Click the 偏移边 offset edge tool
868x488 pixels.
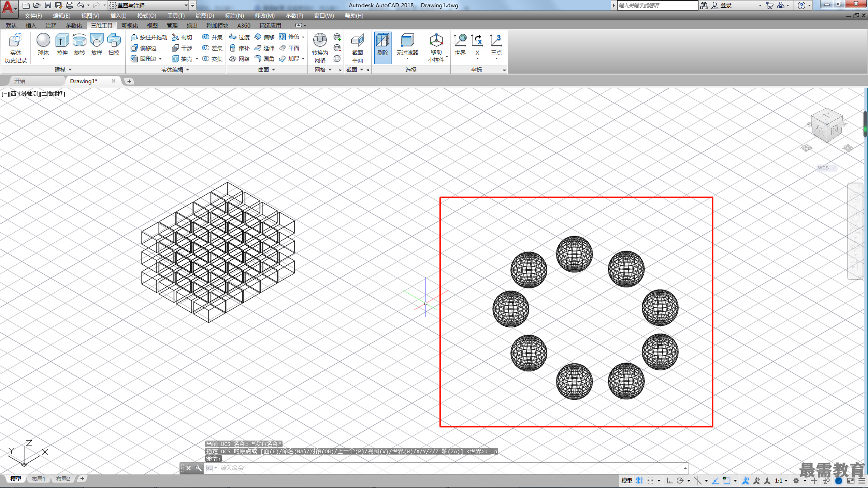[x=144, y=48]
